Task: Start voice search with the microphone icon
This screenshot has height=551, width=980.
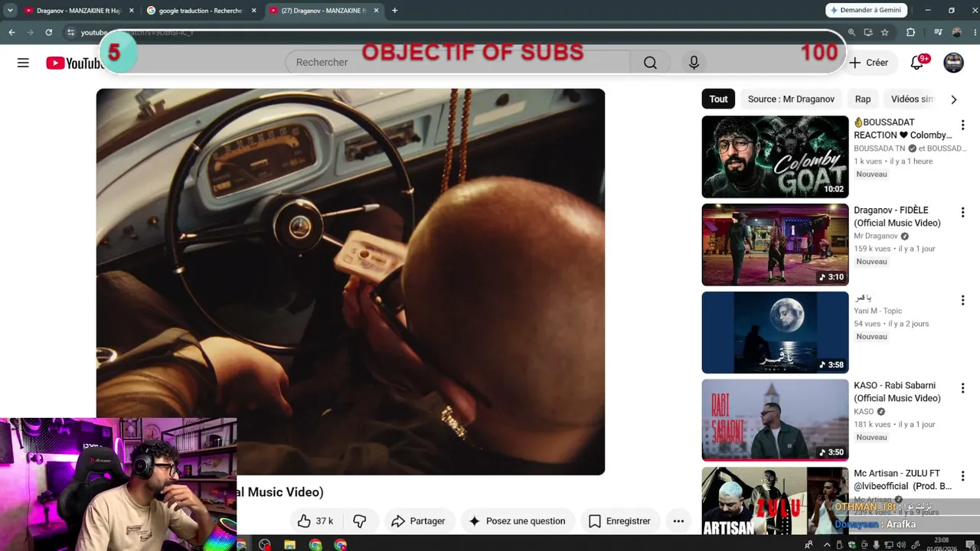Action: point(694,63)
